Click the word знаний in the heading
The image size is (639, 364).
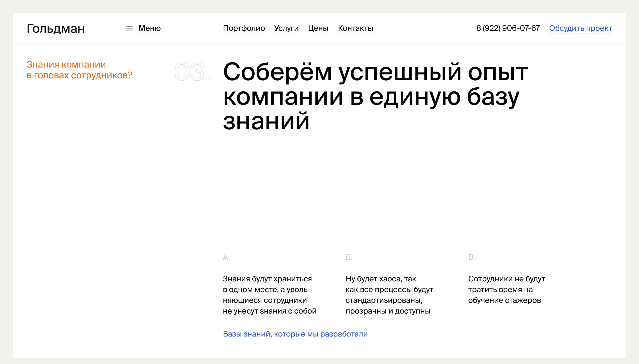[x=266, y=122]
